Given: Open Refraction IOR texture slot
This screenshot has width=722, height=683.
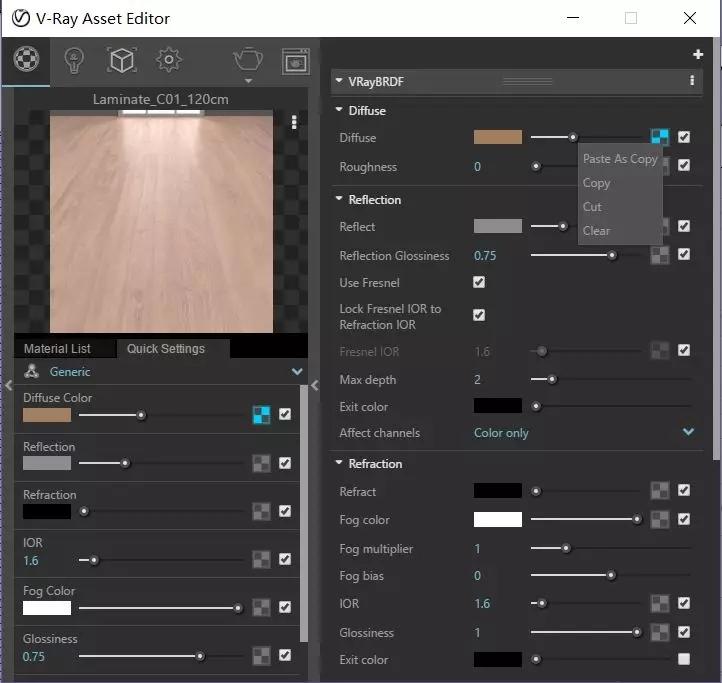Looking at the screenshot, I should point(659,603).
